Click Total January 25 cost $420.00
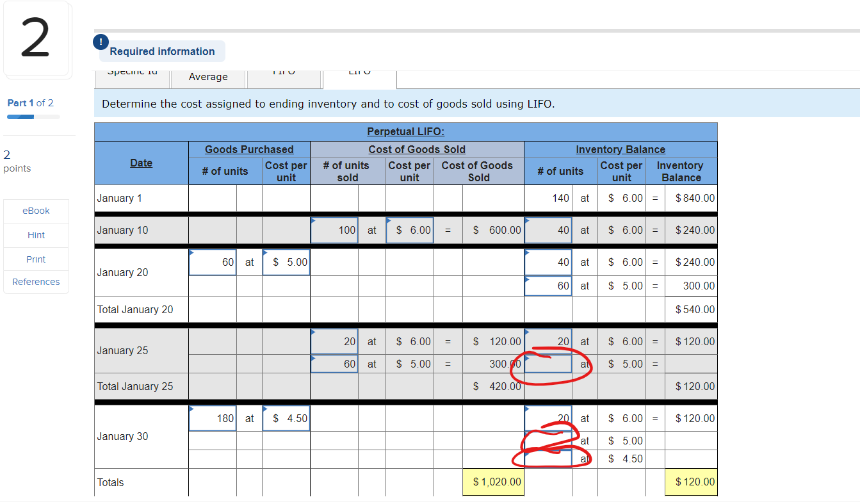860x504 pixels. (492, 386)
